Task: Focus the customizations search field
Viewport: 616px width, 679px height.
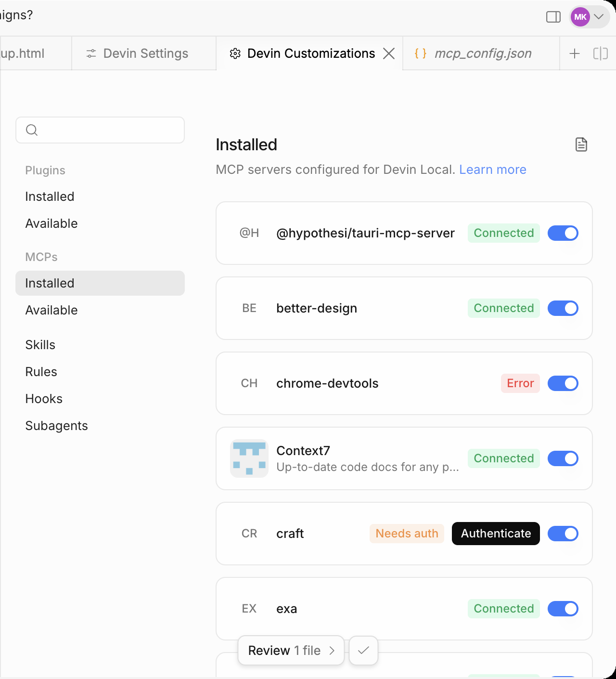Action: (100, 130)
